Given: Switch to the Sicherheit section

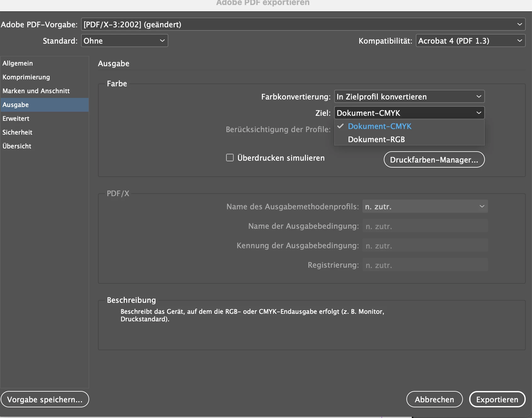Looking at the screenshot, I should click(44, 132).
